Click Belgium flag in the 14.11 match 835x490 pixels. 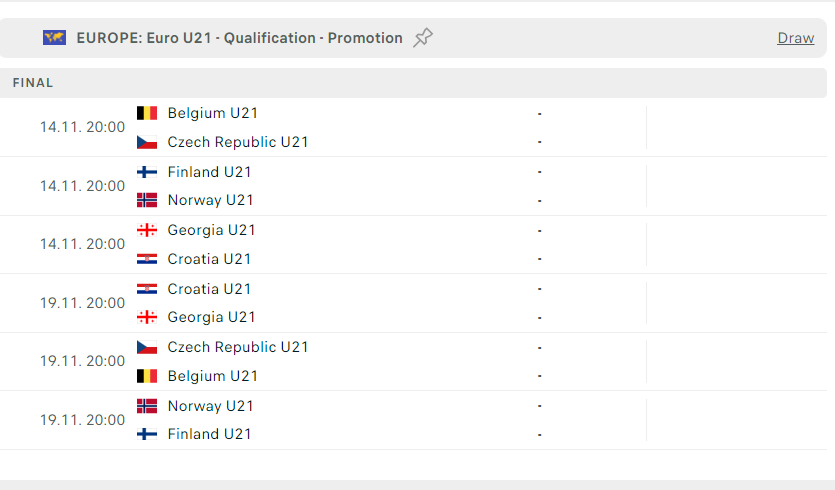147,113
